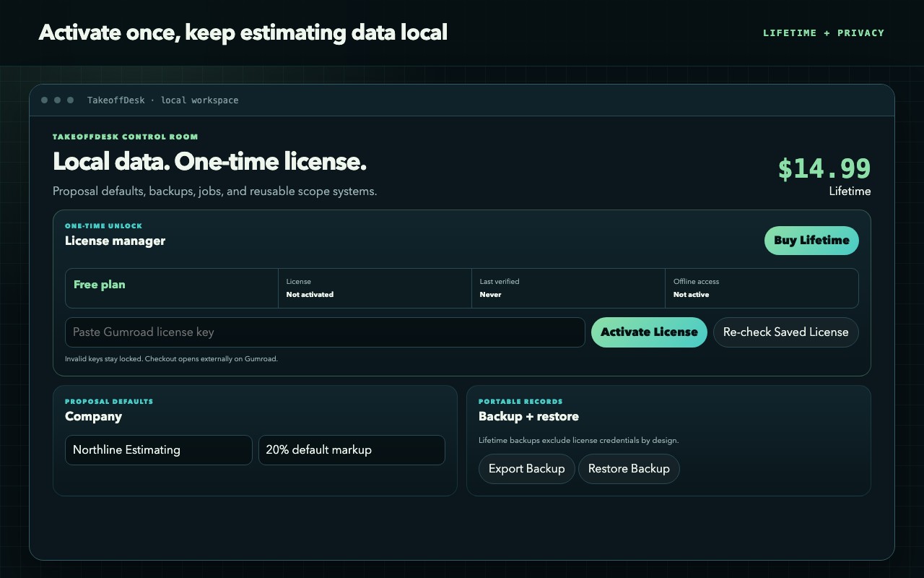Click the 'Backup + restore' heading
The image size is (924, 578).
(528, 417)
